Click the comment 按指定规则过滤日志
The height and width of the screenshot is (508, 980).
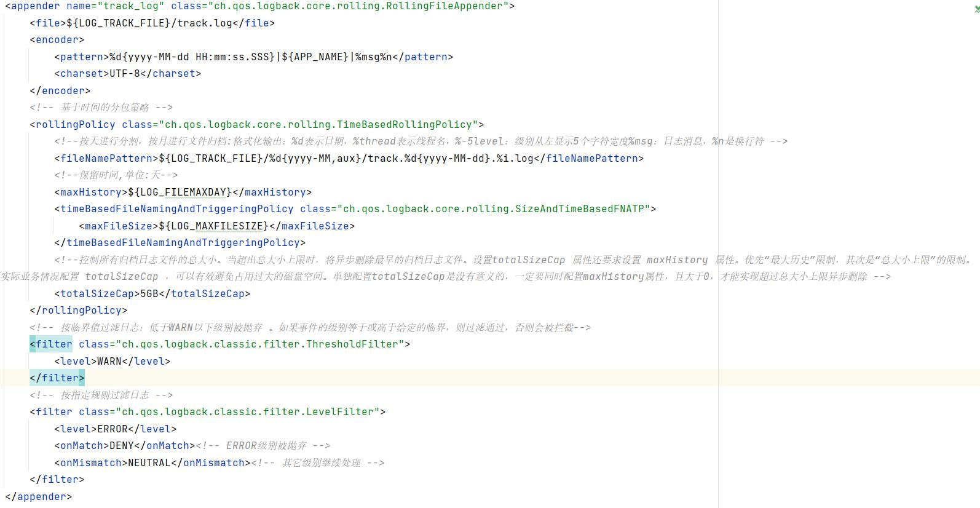point(101,395)
